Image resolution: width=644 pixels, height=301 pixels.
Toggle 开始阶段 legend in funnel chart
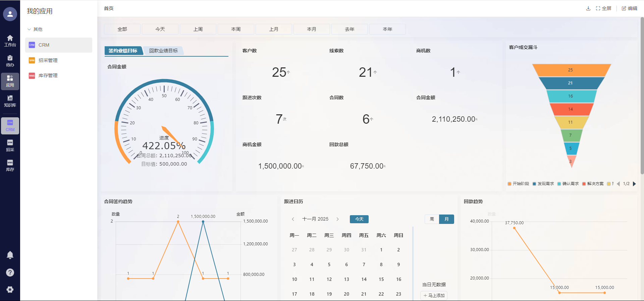(x=518, y=184)
